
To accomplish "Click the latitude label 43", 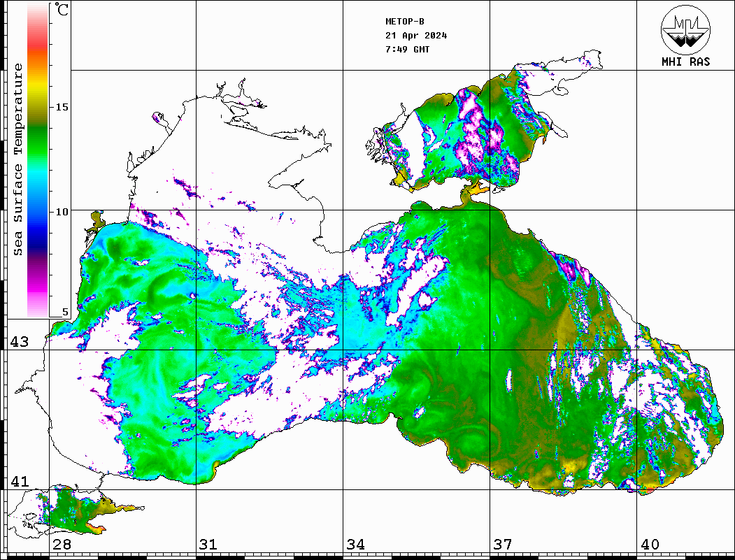I will pos(19,342).
